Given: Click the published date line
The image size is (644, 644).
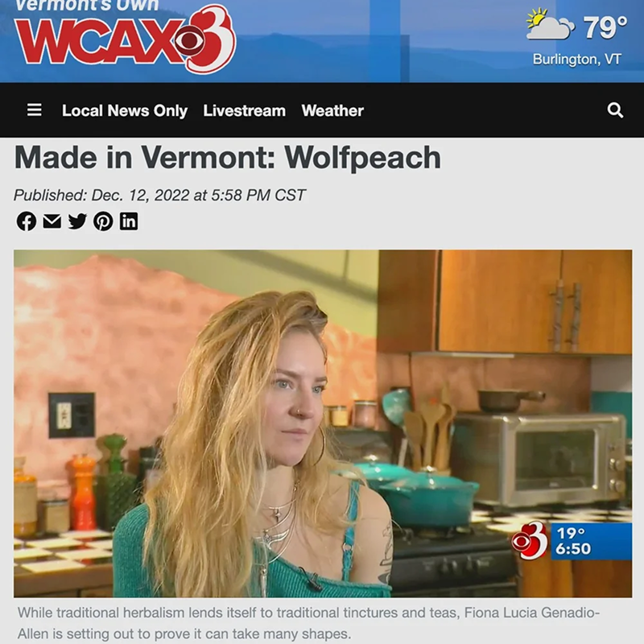Looking at the screenshot, I should point(159,195).
